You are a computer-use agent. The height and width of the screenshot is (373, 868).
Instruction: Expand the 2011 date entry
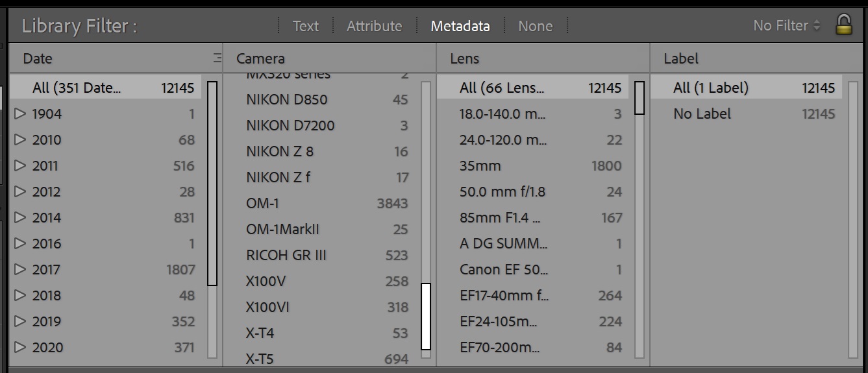20,165
